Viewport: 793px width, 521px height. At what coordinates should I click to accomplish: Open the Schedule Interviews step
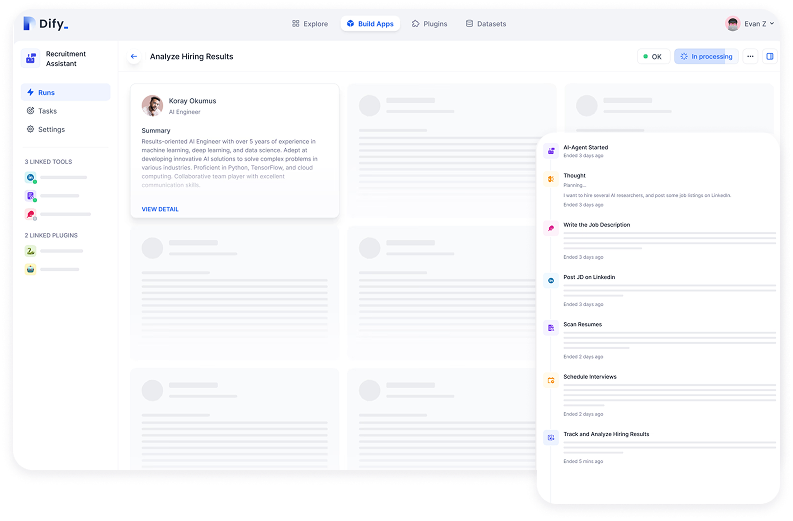pyautogui.click(x=590, y=377)
